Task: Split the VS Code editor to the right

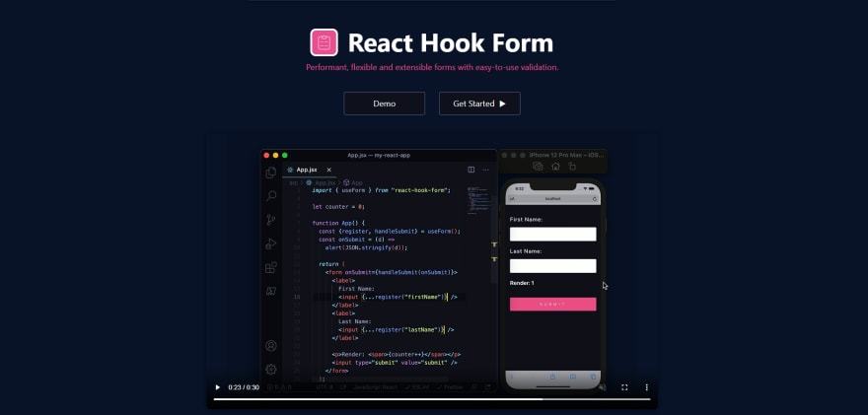Action: click(471, 170)
